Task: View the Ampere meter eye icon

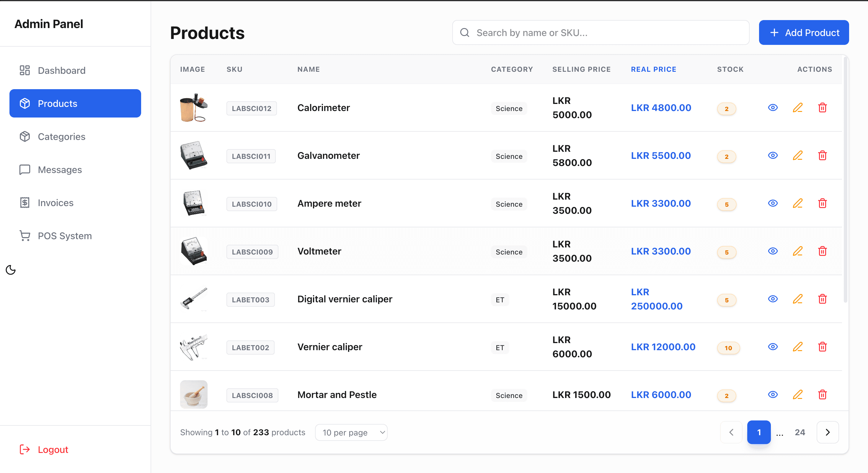Action: (773, 203)
